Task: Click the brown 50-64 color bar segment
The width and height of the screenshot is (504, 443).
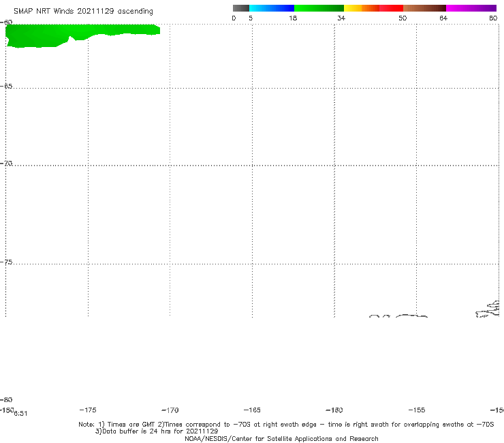Action: coord(424,8)
